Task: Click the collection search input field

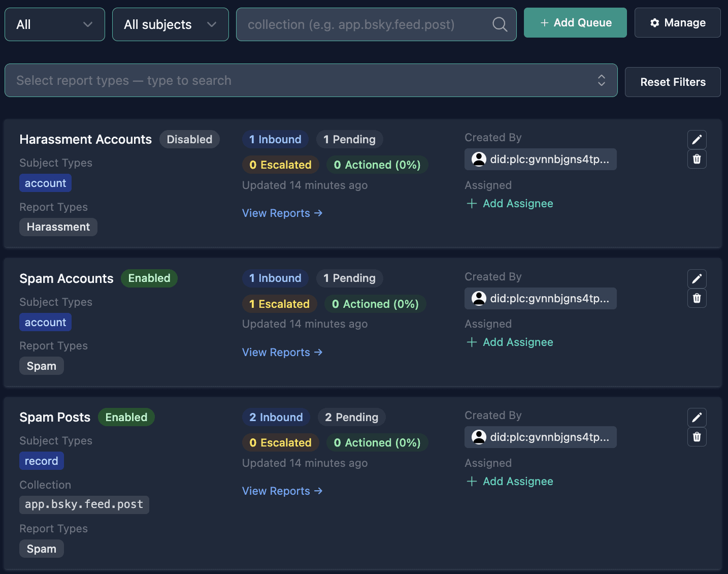Action: coord(376,24)
